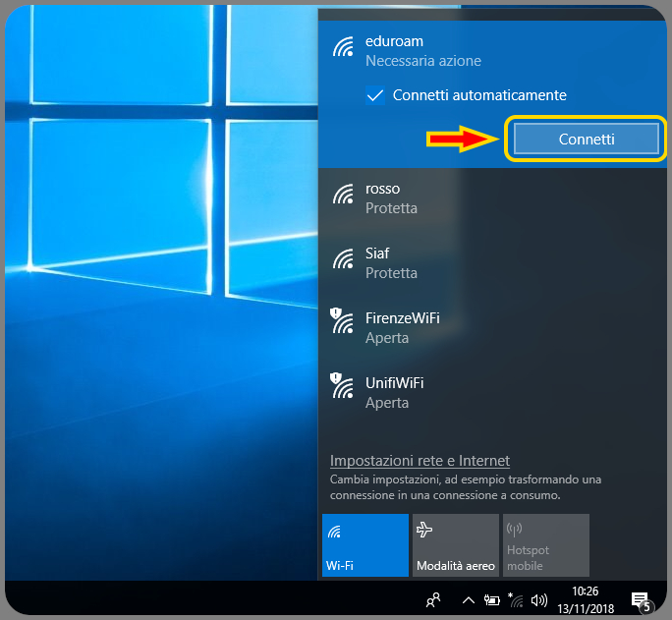This screenshot has height=620, width=672.
Task: Click the hotspot antenna icon
Action: click(514, 530)
